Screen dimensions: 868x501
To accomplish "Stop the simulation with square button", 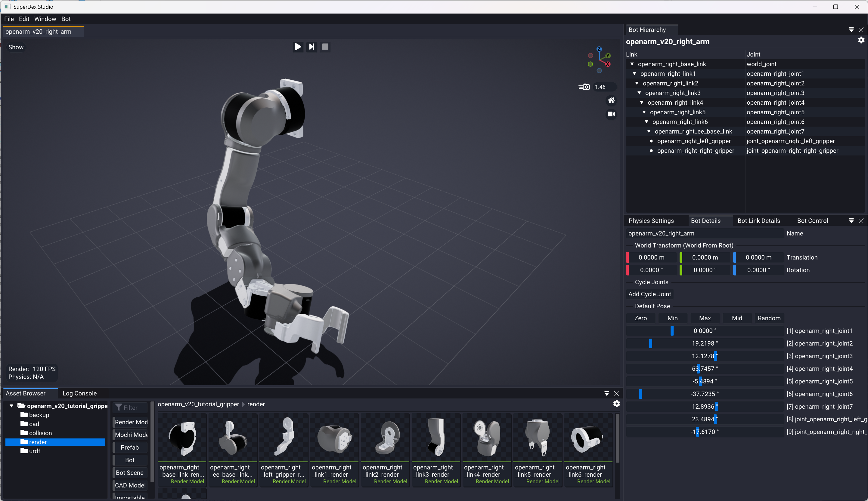I will point(325,47).
